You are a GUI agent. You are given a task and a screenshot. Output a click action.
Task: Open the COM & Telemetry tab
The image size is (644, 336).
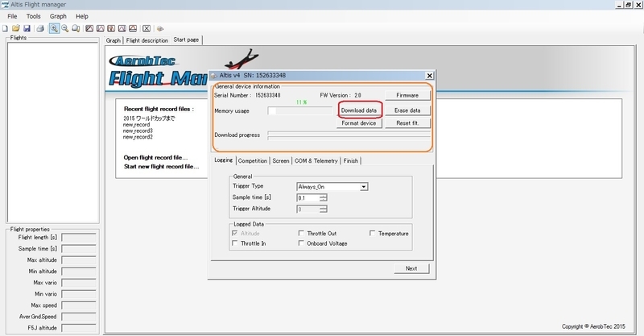click(316, 161)
